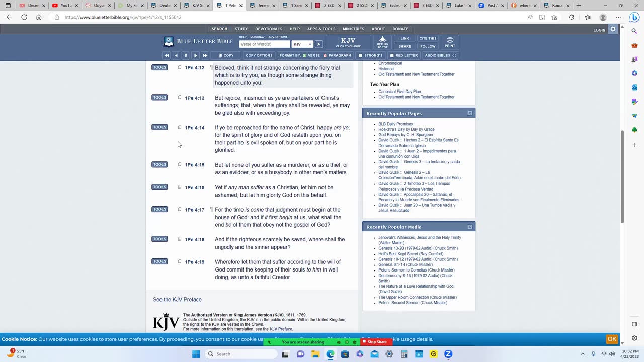Click copy icon beside 1Pe 4:13

[179, 98]
